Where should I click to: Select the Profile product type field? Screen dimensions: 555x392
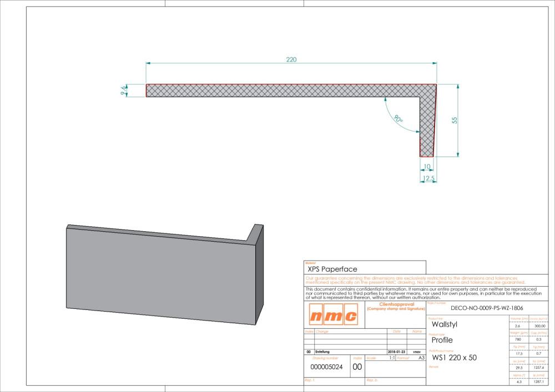click(442, 340)
